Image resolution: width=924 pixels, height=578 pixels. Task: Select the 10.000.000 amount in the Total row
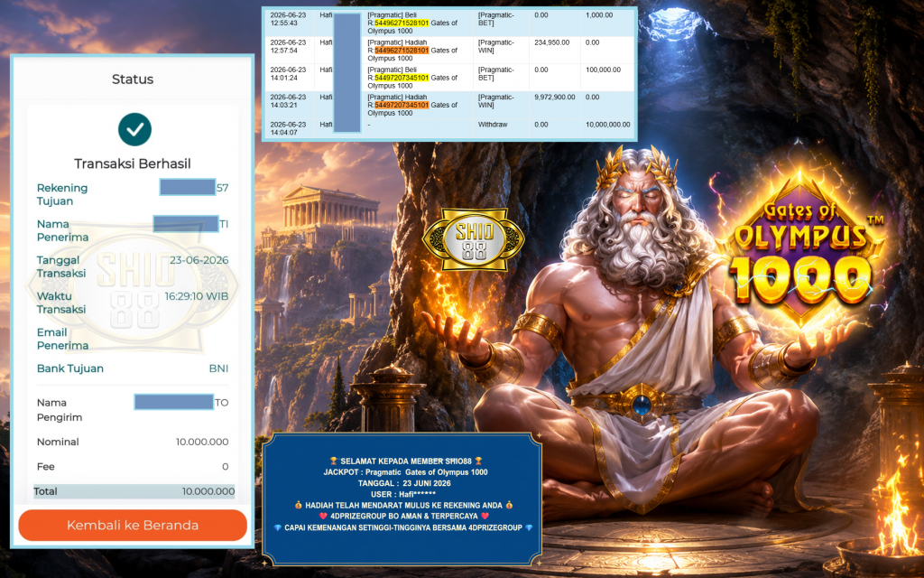(208, 491)
